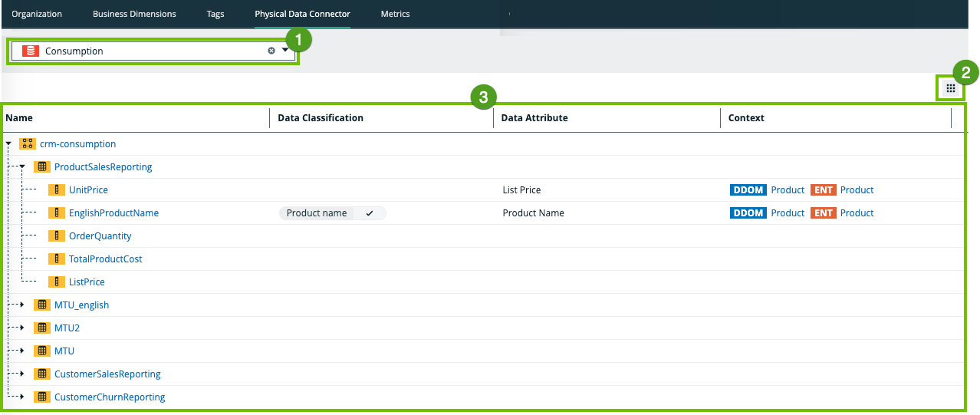Click the crm-consumption schema icon
Screen dimensions: 980x415
coord(27,144)
